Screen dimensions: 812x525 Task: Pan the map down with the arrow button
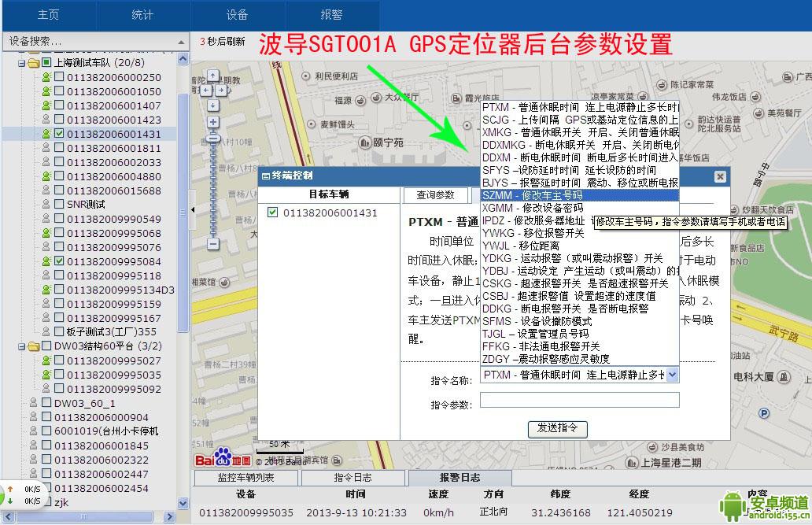click(x=213, y=105)
